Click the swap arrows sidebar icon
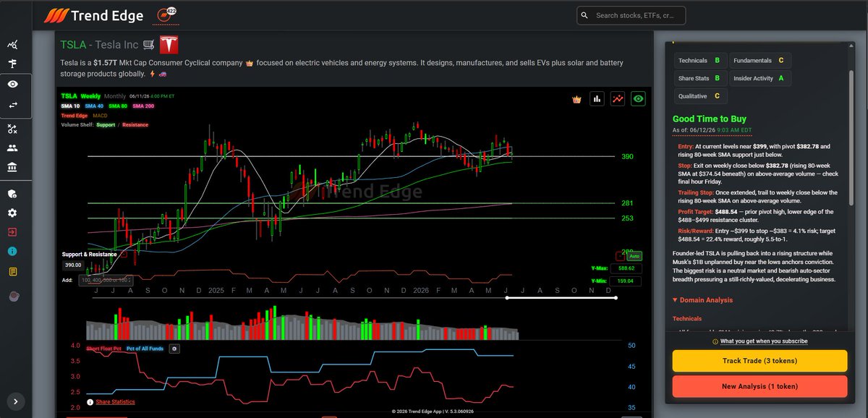The width and height of the screenshot is (868, 418). [12, 105]
